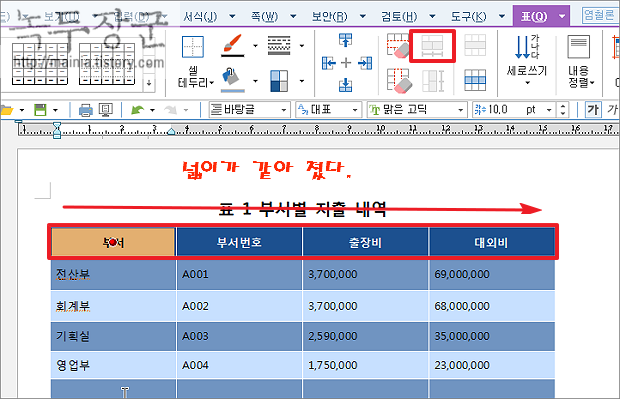Open the 도구(K) menu

tap(469, 17)
